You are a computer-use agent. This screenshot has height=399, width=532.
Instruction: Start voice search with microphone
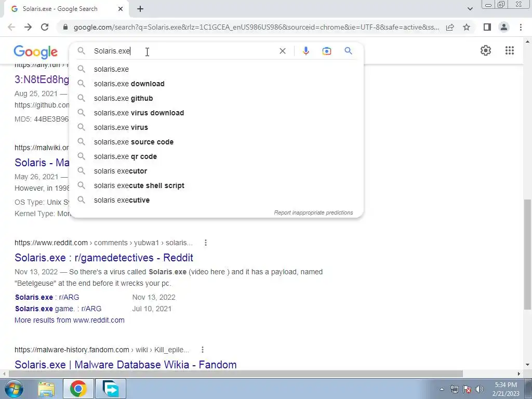click(x=305, y=51)
